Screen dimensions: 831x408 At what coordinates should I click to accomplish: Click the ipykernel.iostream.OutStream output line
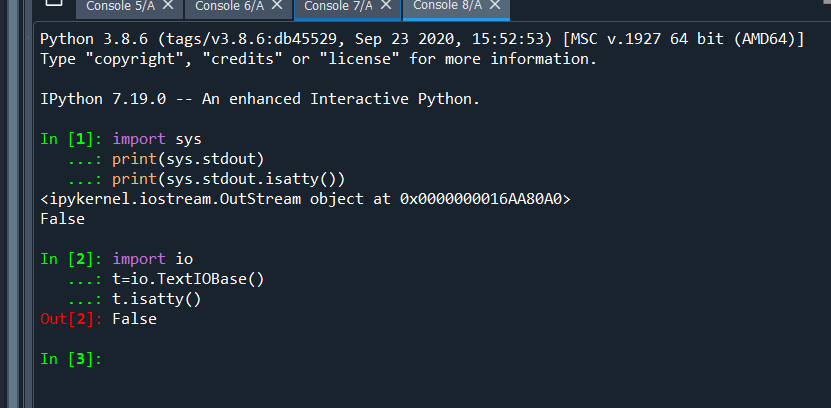pyautogui.click(x=306, y=199)
